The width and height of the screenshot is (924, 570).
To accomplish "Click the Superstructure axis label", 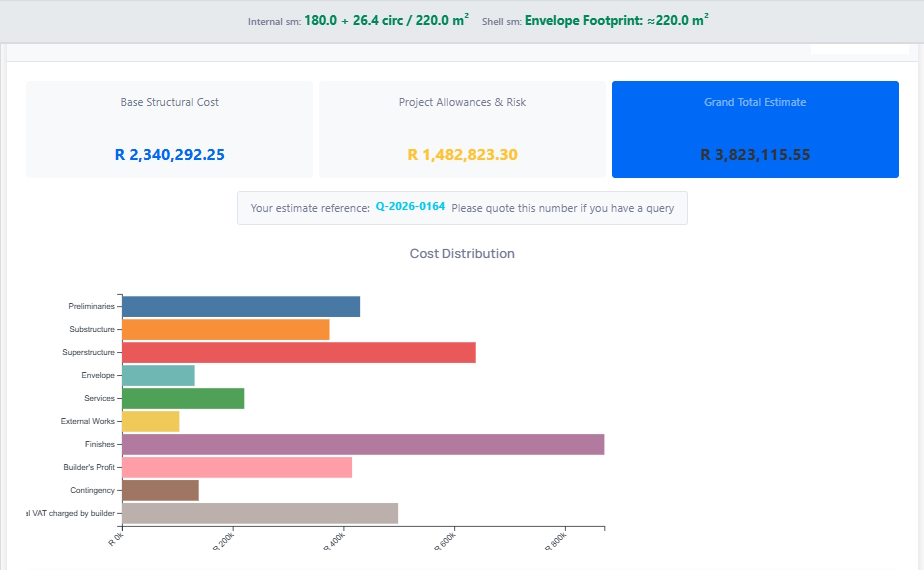I will 88,352.
